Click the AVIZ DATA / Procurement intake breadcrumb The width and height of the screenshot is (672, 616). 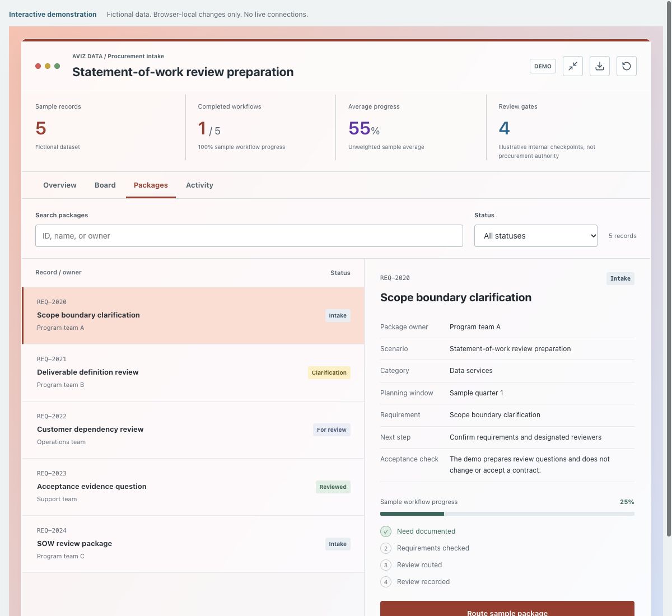click(x=118, y=56)
